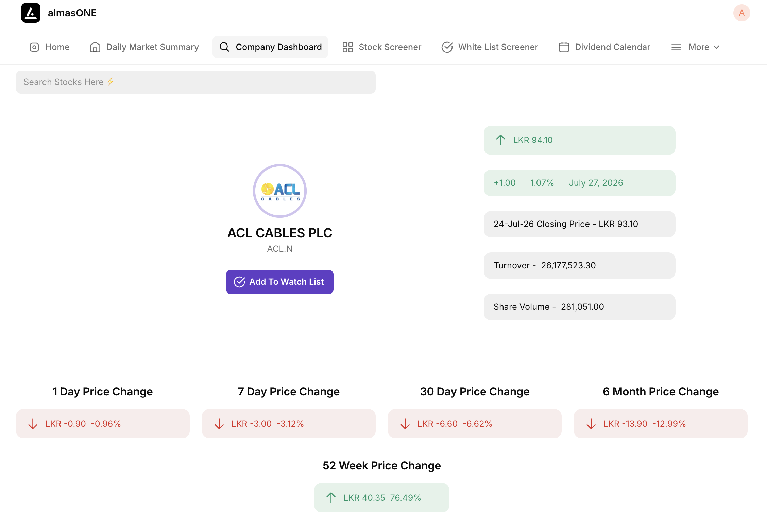The height and width of the screenshot is (532, 767).
Task: Open the user avatar A
Action: pos(742,13)
